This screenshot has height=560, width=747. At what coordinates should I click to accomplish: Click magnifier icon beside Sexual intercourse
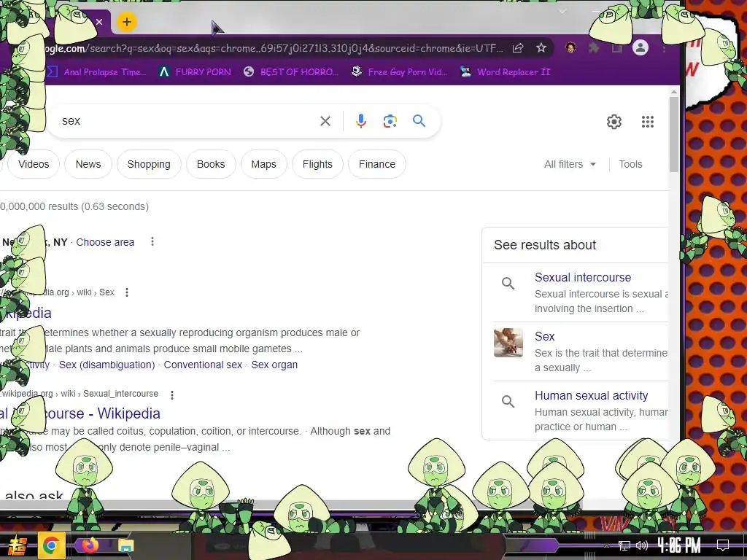click(x=508, y=284)
